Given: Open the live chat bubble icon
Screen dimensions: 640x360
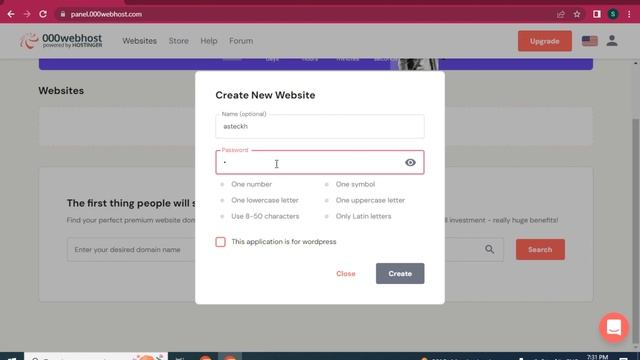Looking at the screenshot, I should pyautogui.click(x=614, y=327).
